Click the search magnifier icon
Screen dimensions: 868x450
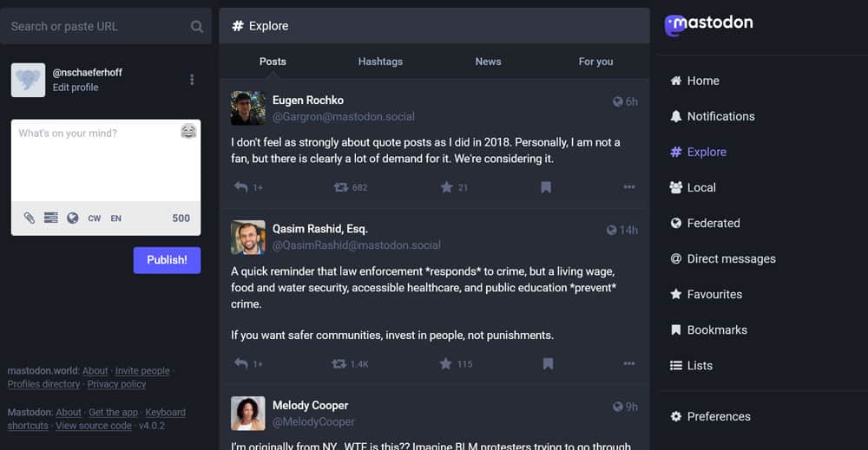197,27
